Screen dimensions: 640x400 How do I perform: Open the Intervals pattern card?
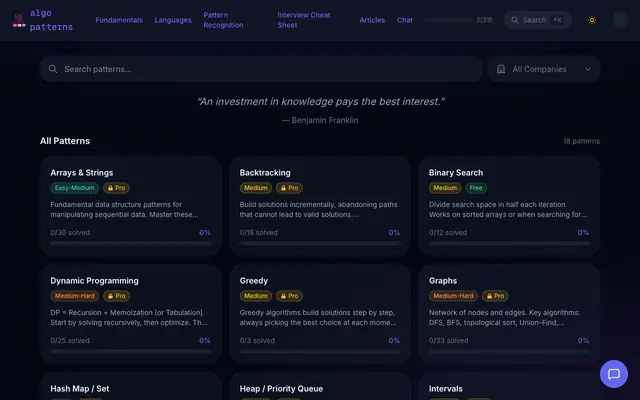pyautogui.click(x=509, y=386)
